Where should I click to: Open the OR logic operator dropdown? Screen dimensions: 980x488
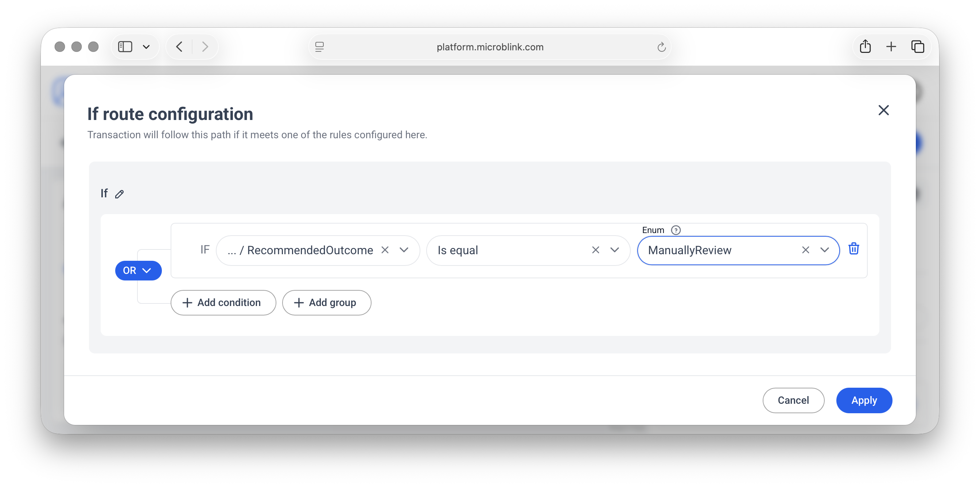138,270
